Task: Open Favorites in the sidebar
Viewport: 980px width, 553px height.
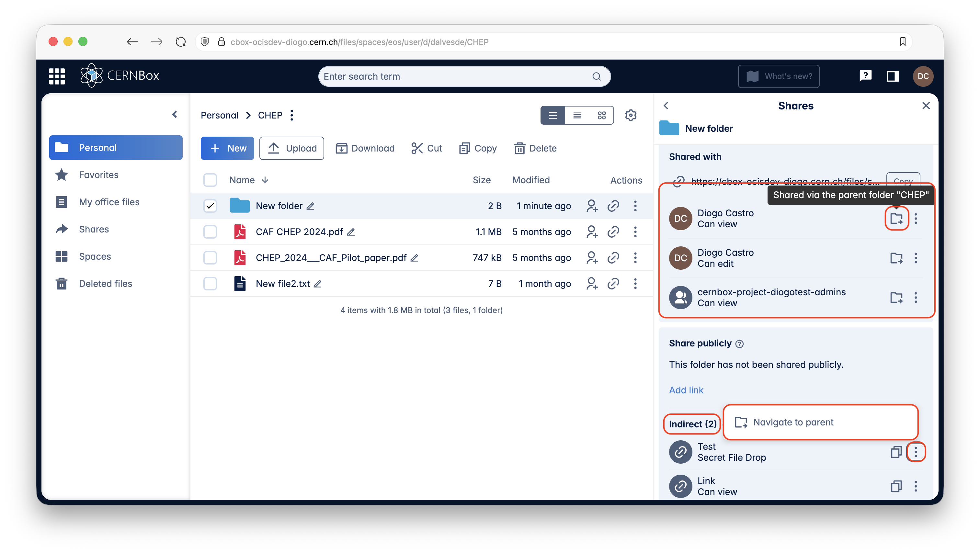Action: (98, 175)
